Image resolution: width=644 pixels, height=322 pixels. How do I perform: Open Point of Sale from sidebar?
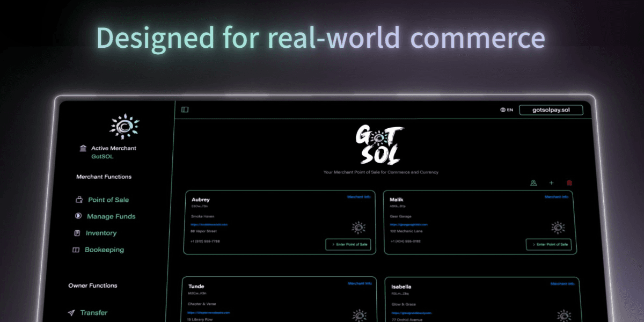pyautogui.click(x=108, y=200)
